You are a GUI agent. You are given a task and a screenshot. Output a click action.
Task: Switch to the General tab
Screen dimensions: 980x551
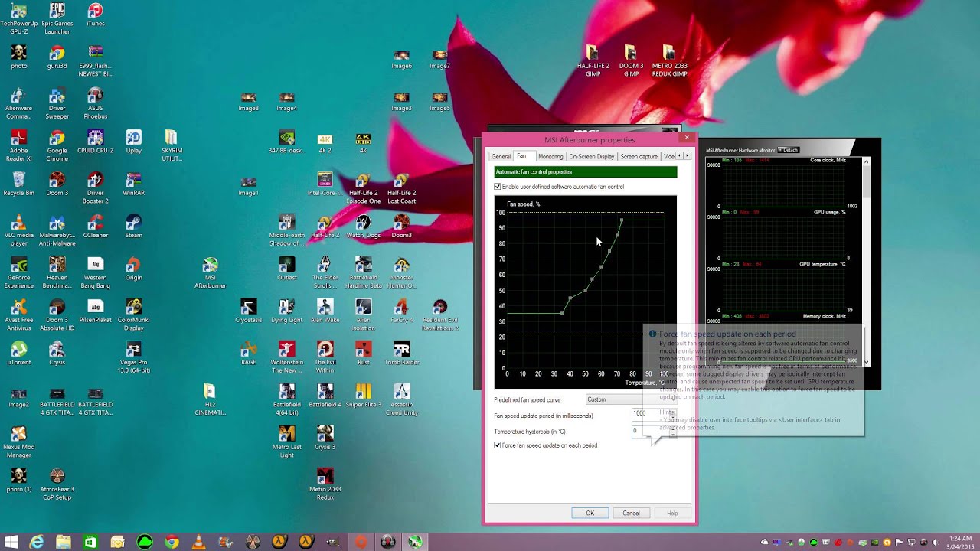click(x=501, y=156)
